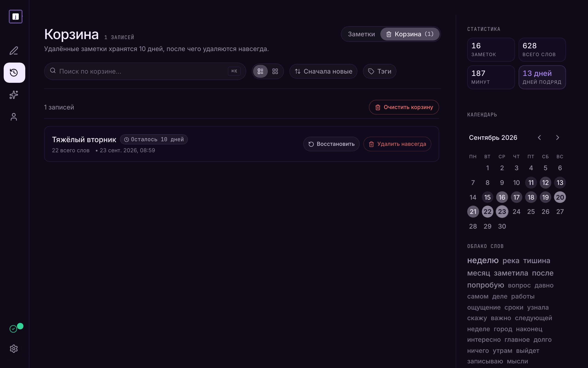Screen dimensions: 588x368
Task: Select calendar day 16
Action: [x=502, y=197]
